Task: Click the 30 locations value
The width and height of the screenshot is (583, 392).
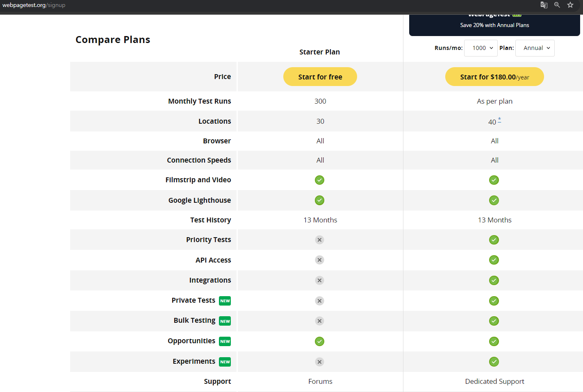Action: (x=320, y=121)
